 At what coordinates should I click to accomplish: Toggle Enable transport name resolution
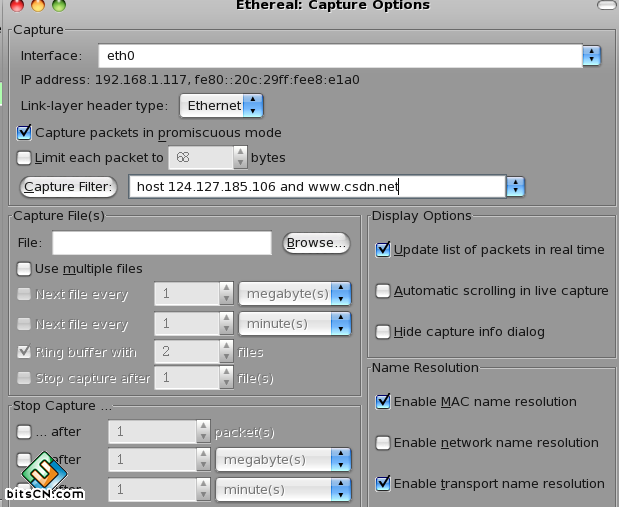pyautogui.click(x=383, y=483)
